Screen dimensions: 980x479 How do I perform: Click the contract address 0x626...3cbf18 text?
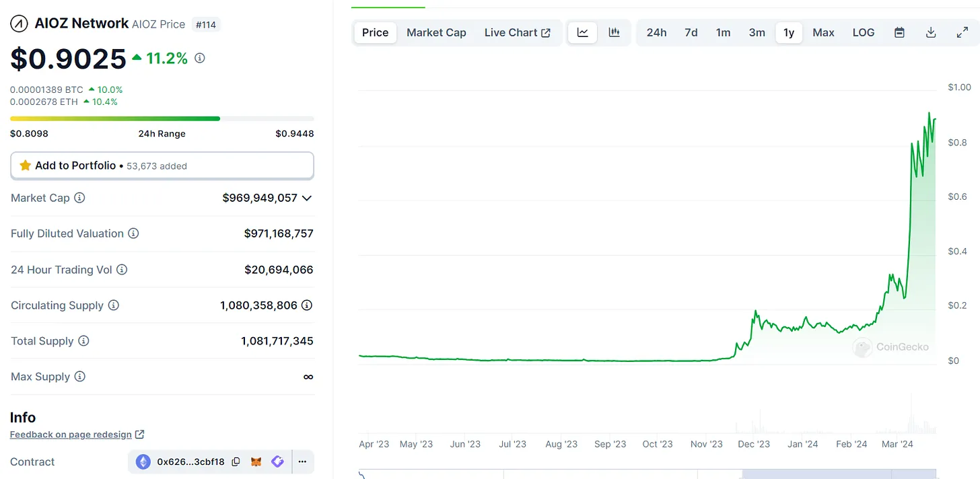coord(190,462)
